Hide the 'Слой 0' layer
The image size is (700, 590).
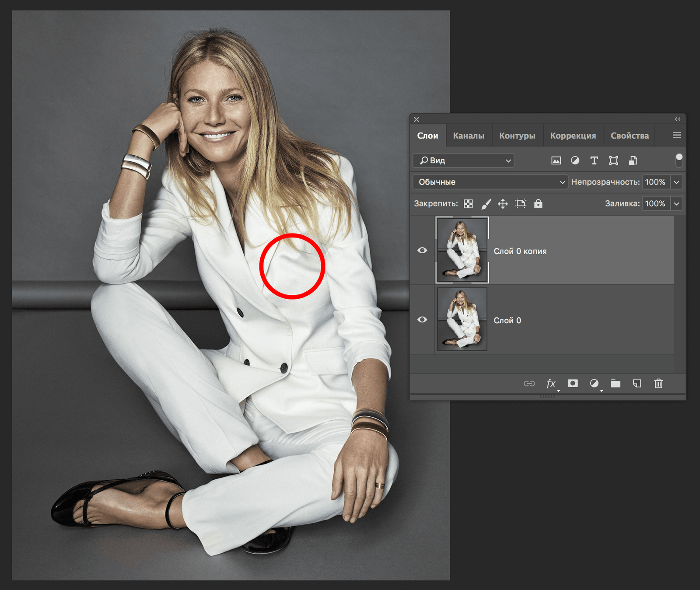[422, 320]
